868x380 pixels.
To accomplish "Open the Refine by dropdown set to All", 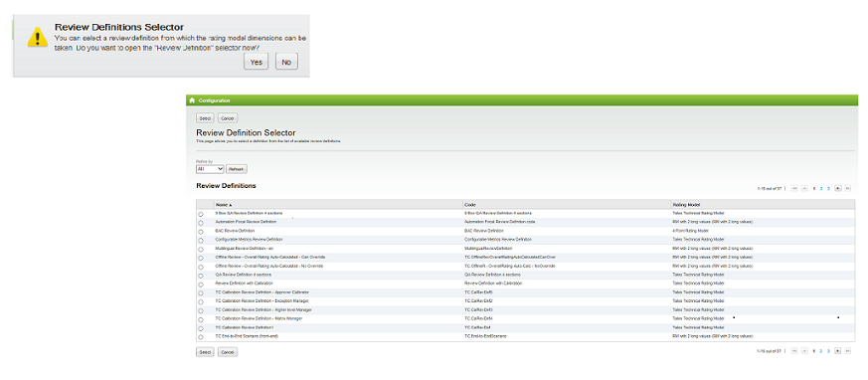I will coord(210,169).
